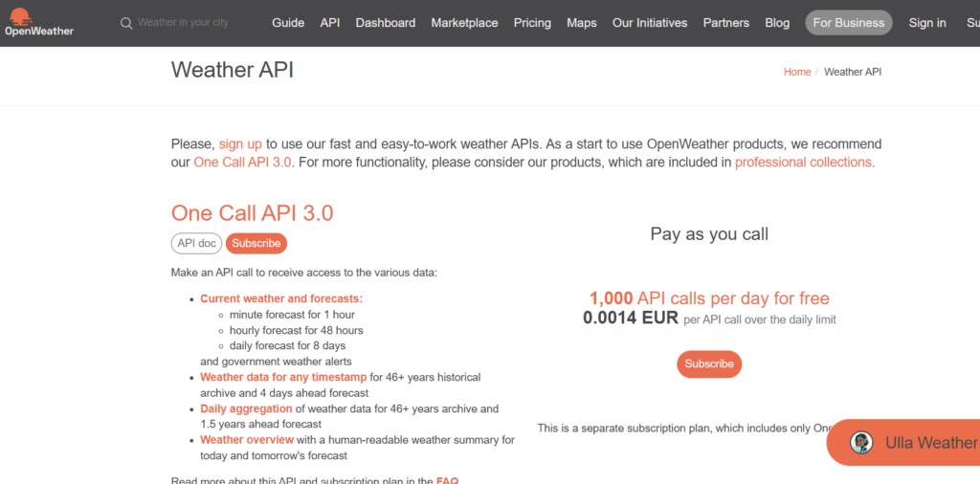Click '1,000 API calls per day for free'
The width and height of the screenshot is (980, 484).
[x=709, y=298]
